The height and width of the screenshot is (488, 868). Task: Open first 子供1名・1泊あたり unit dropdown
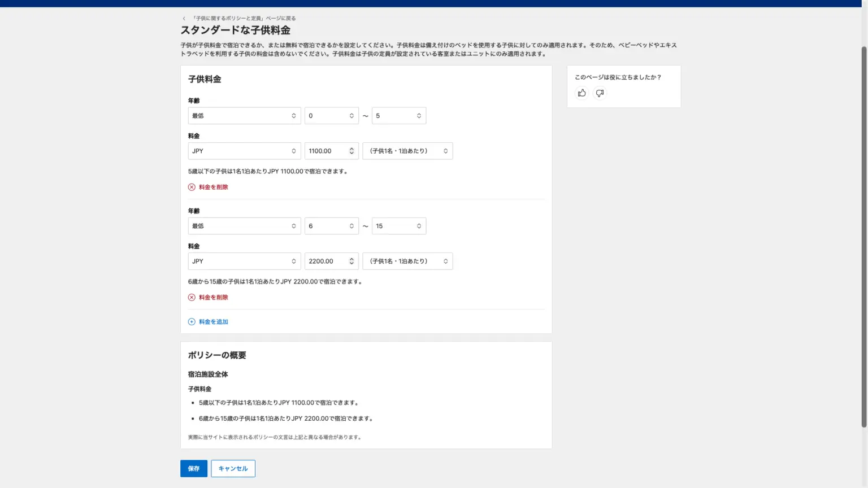coord(407,151)
